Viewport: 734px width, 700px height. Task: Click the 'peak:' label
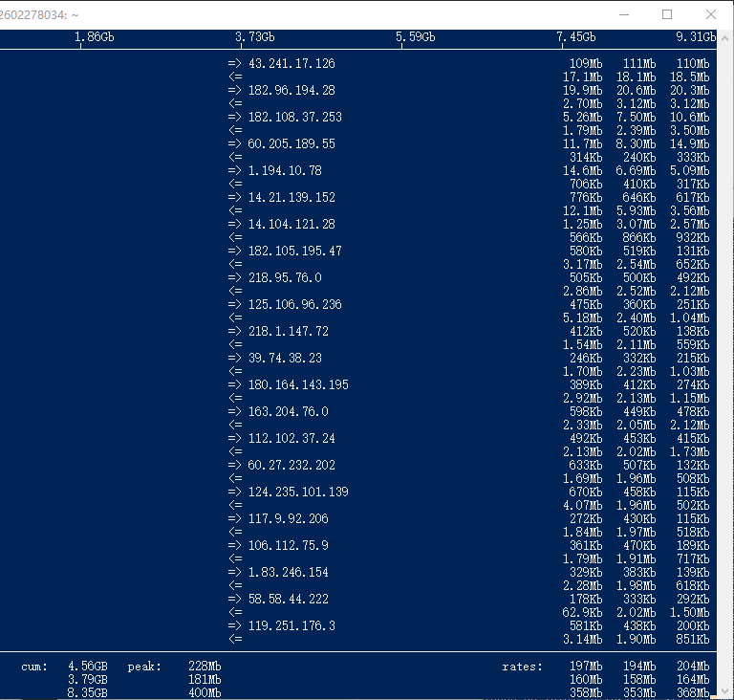click(x=144, y=666)
